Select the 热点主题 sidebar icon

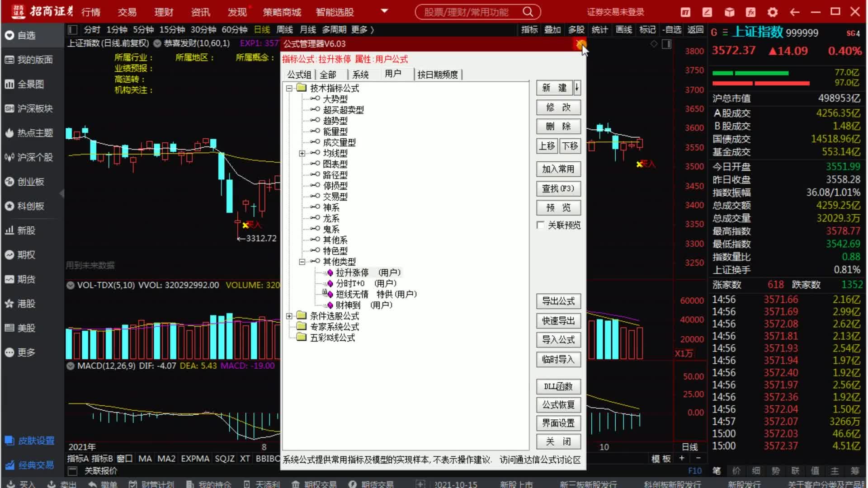tap(29, 133)
